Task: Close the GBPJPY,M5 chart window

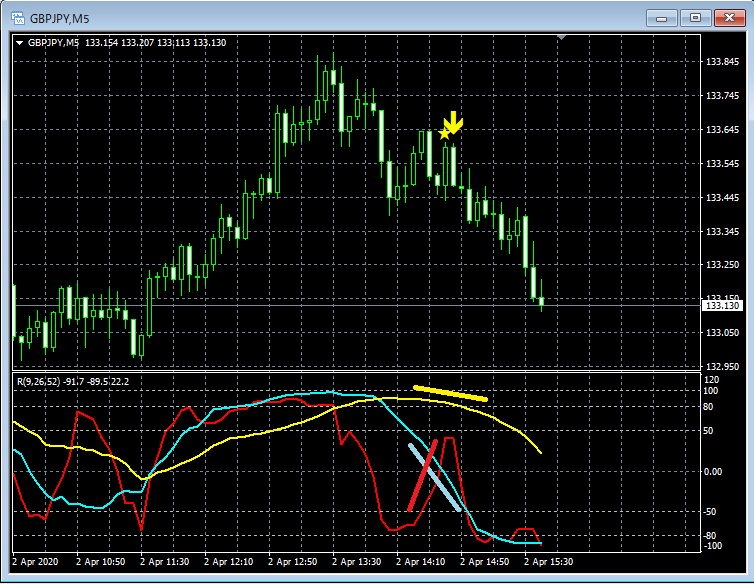Action: click(729, 18)
